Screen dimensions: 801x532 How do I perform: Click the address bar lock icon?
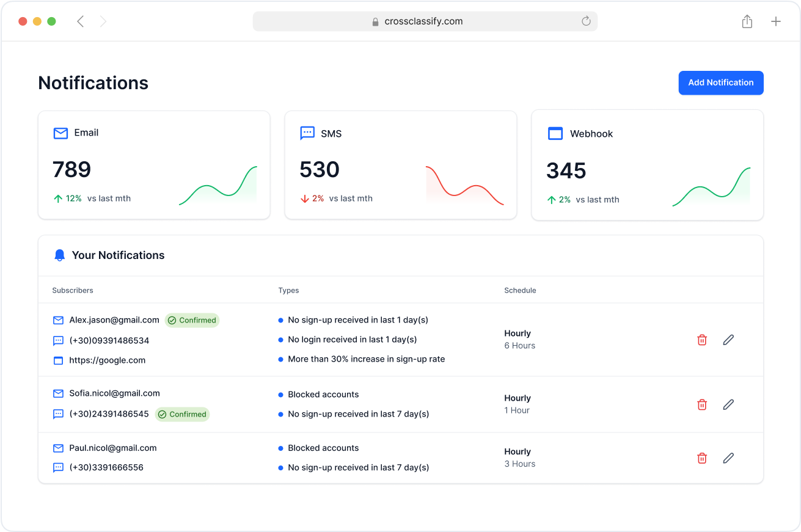(376, 21)
